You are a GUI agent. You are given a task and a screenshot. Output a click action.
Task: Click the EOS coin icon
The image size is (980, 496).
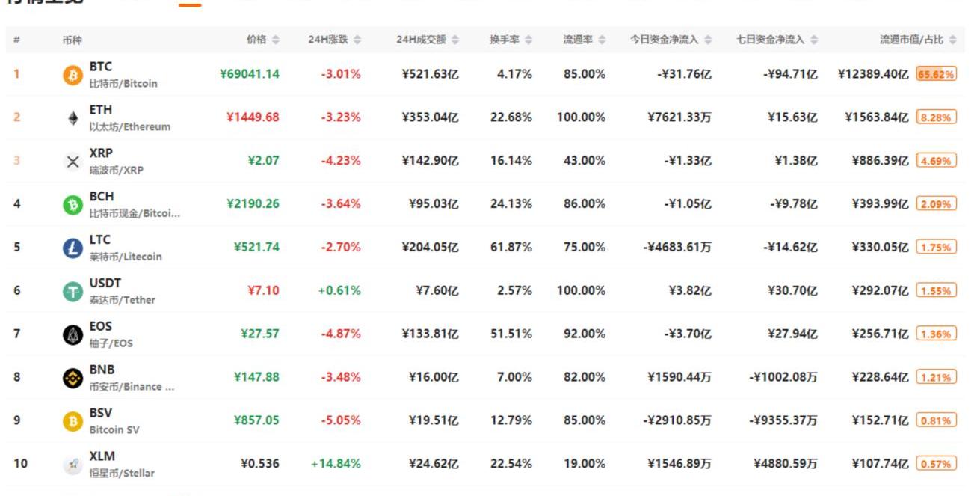73,335
